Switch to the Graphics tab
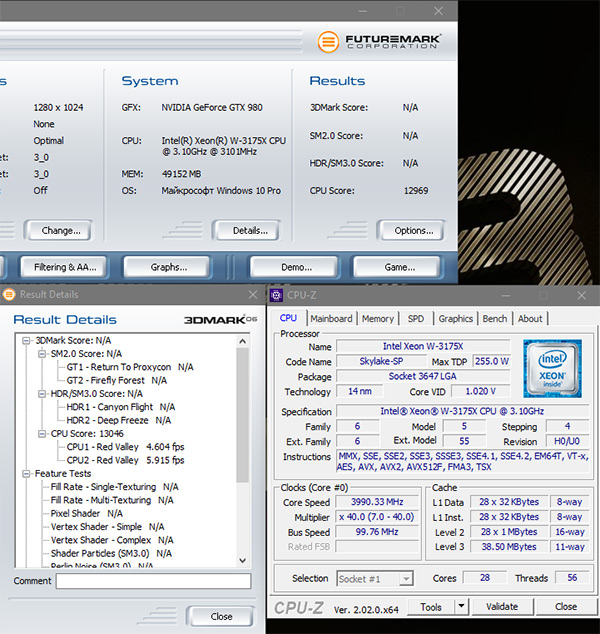The image size is (600, 634). [x=456, y=319]
